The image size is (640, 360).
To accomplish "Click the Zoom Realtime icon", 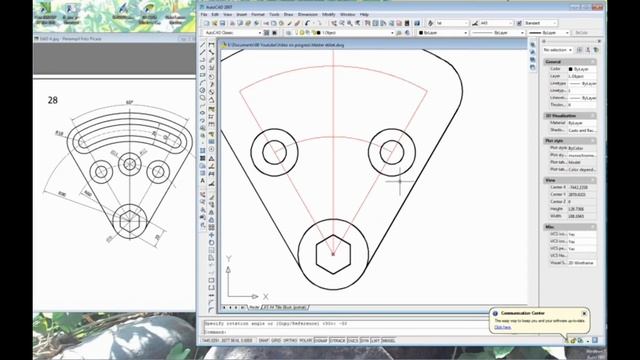I will click(342, 23).
